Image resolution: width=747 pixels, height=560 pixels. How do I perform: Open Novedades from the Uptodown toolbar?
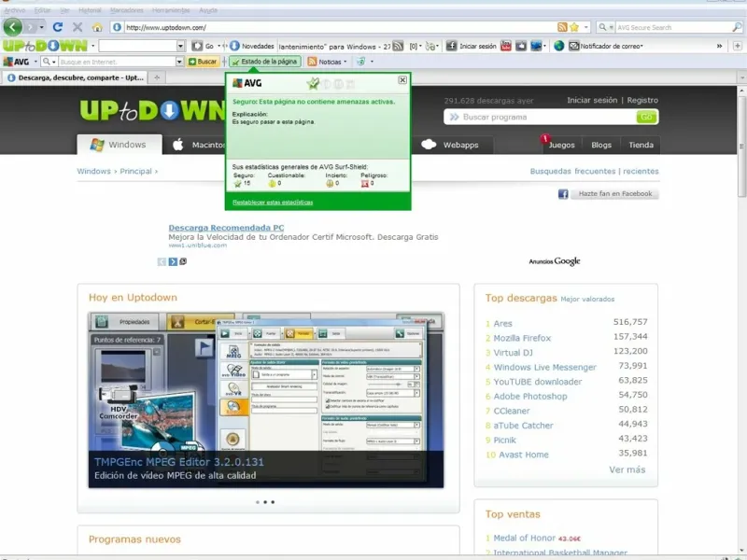coord(251,46)
